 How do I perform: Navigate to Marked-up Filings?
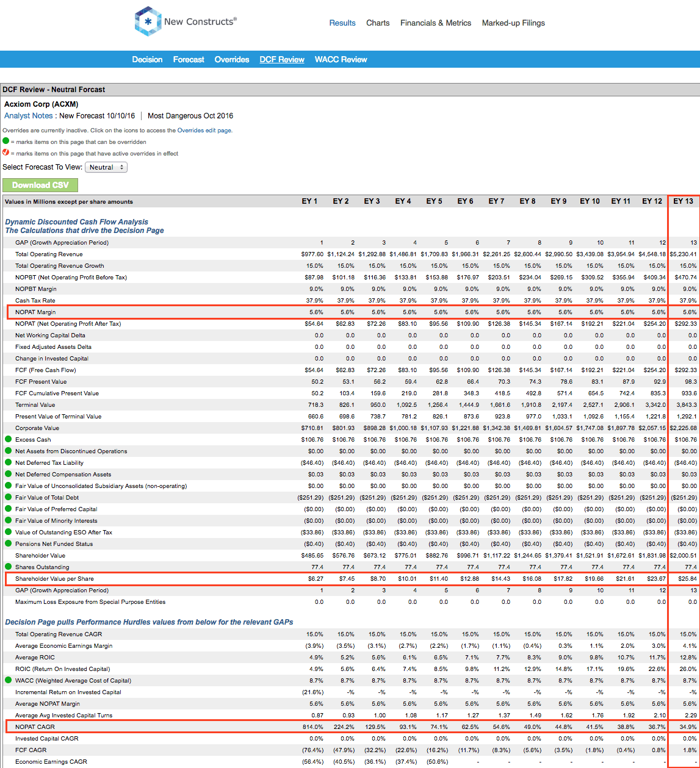click(x=513, y=23)
